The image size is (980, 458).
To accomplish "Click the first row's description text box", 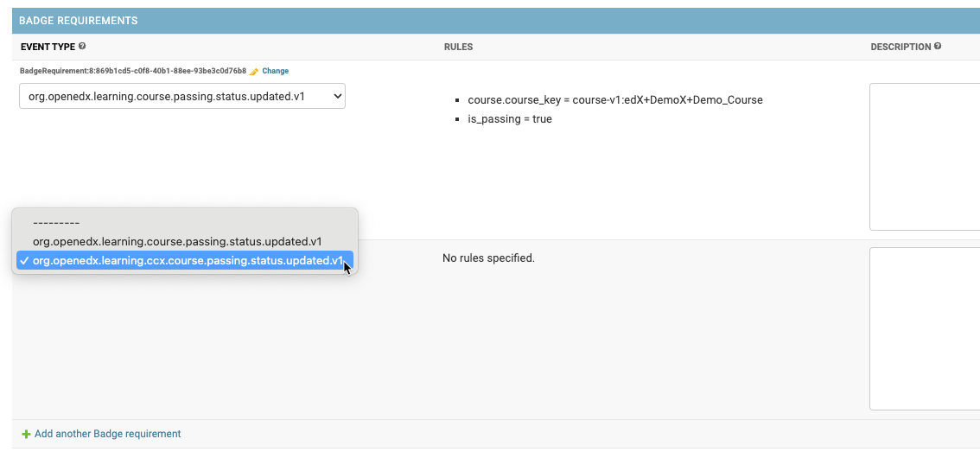I will 924,156.
